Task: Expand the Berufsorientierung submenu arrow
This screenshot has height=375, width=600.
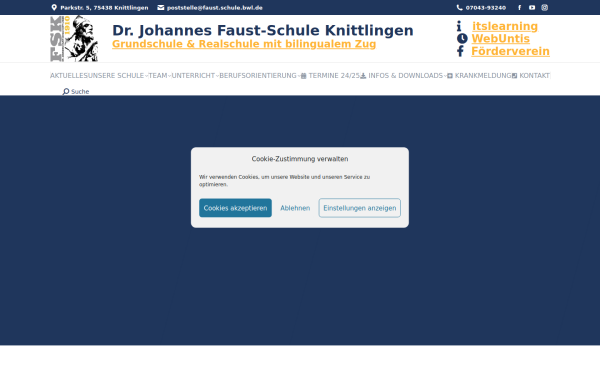Action: (299, 76)
